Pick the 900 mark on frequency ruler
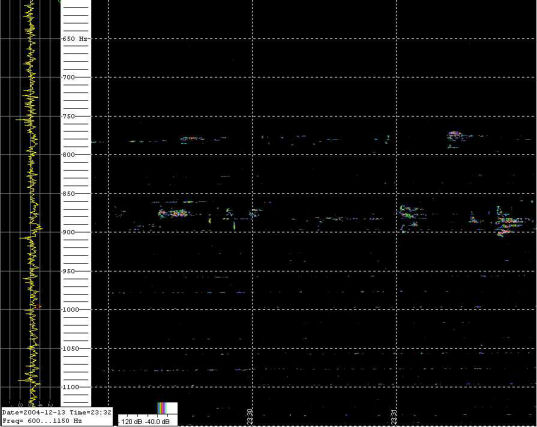Screen dimensions: 537x427 [68, 232]
